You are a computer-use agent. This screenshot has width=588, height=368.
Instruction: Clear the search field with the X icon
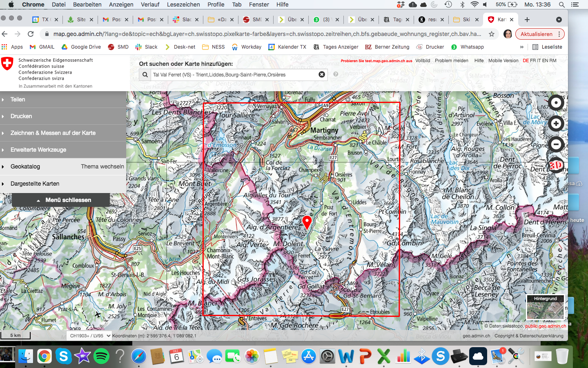[322, 74]
